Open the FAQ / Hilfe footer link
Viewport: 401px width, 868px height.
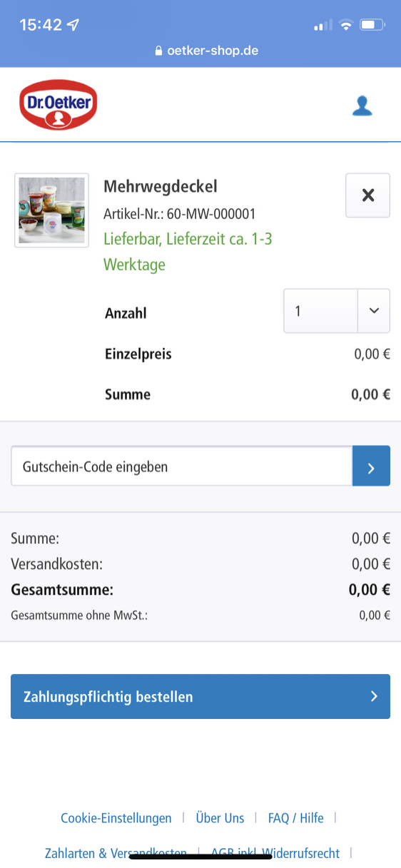(295, 818)
